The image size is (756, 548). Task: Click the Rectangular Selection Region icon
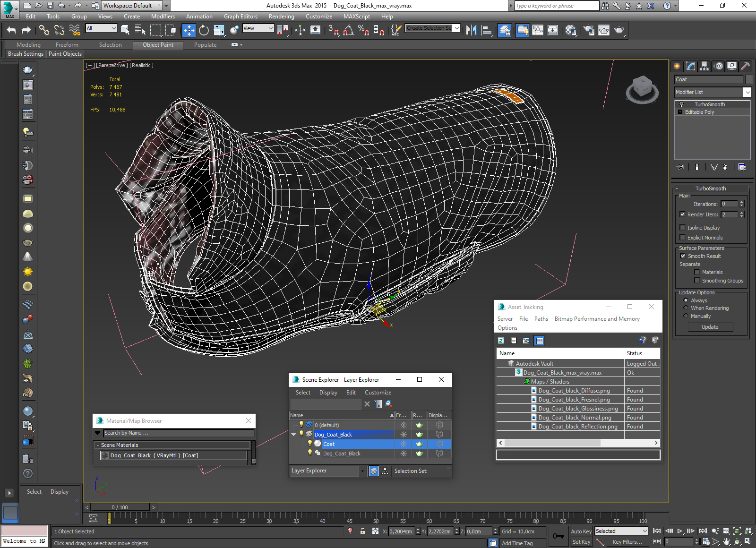[155, 30]
